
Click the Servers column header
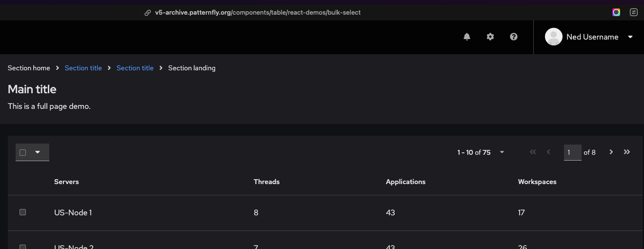point(66,182)
